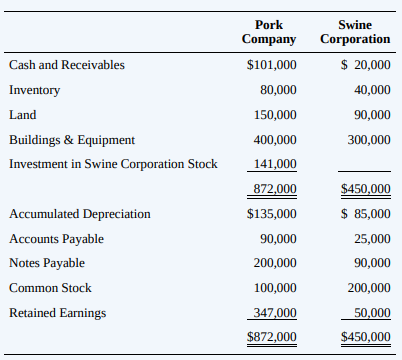This screenshot has height=360, width=402.
Task: Click Pork's Inventory value 80,000
Action: tap(278, 90)
